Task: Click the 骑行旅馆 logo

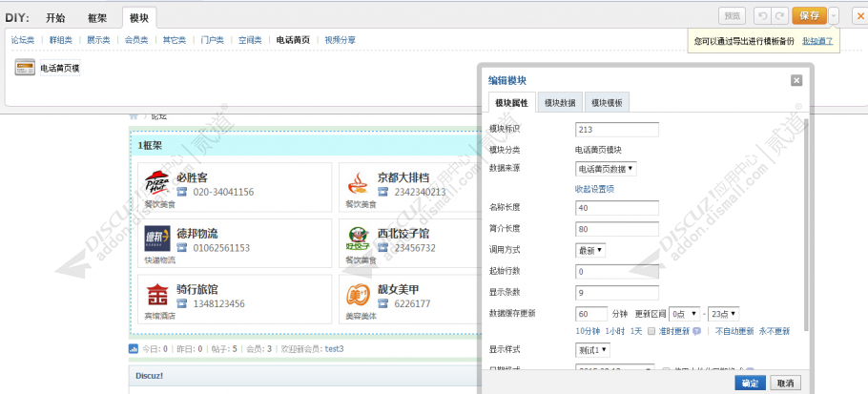Action: (x=156, y=295)
